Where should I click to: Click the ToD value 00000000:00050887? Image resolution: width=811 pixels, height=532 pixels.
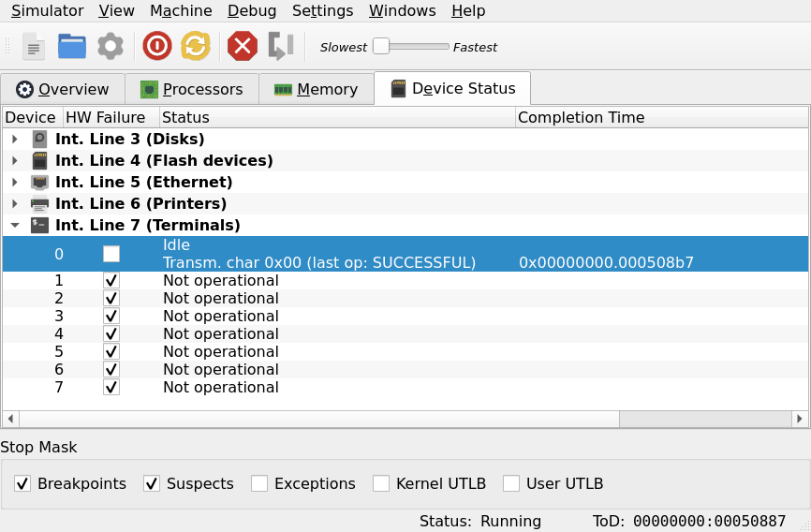tap(709, 521)
